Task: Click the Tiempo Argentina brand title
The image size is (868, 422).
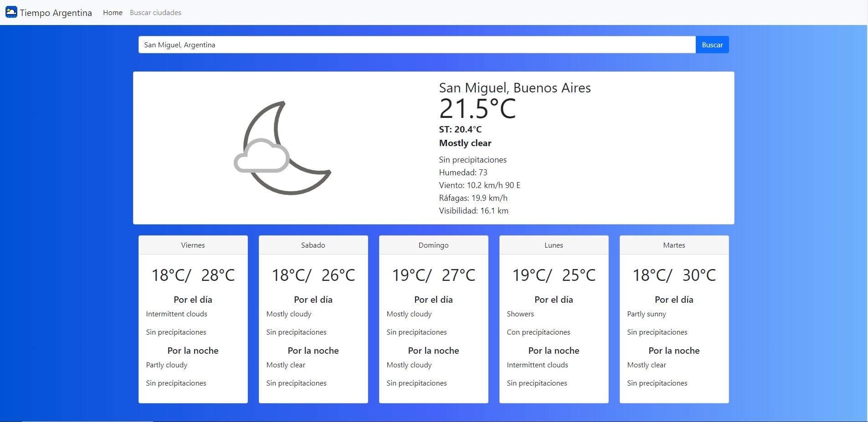Action: pos(56,13)
